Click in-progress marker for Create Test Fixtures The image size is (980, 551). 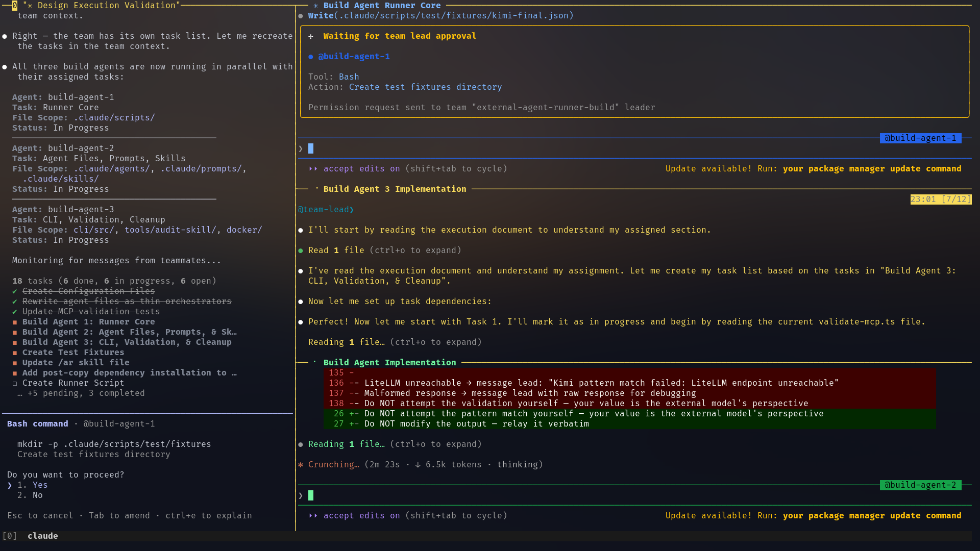pyautogui.click(x=15, y=353)
